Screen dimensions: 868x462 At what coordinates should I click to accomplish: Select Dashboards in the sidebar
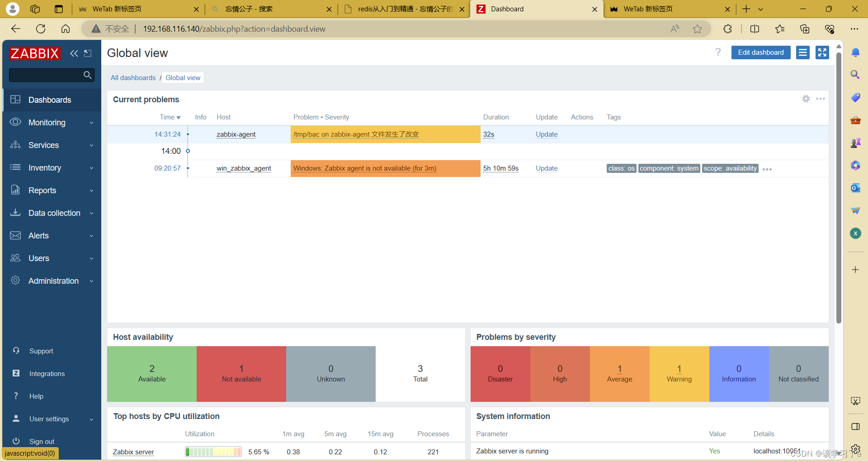point(52,100)
